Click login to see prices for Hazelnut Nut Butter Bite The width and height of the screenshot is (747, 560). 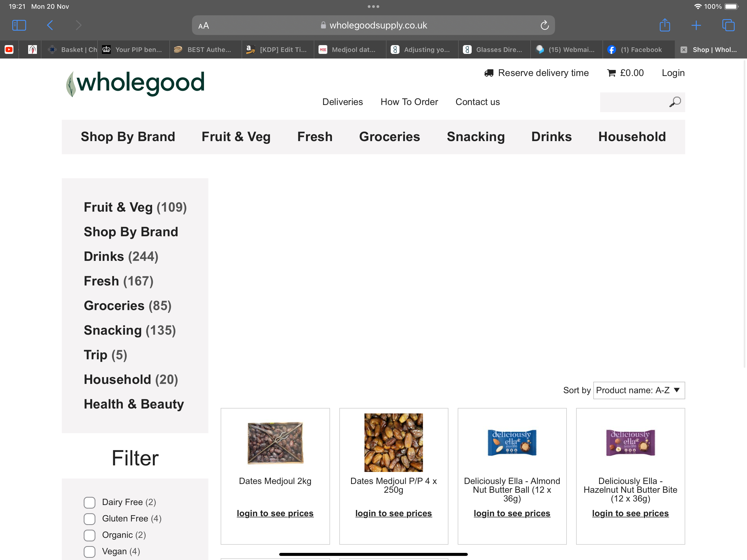click(630, 514)
